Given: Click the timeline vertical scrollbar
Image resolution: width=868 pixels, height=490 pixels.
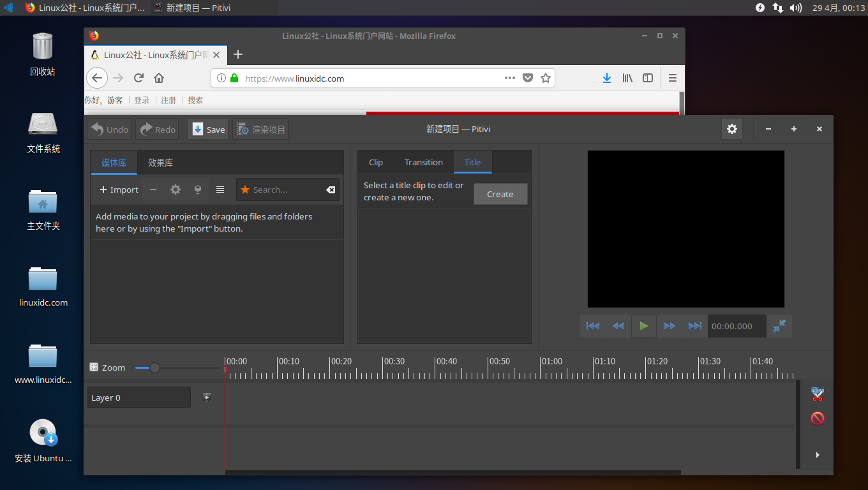Looking at the screenshot, I should pyautogui.click(x=798, y=424).
